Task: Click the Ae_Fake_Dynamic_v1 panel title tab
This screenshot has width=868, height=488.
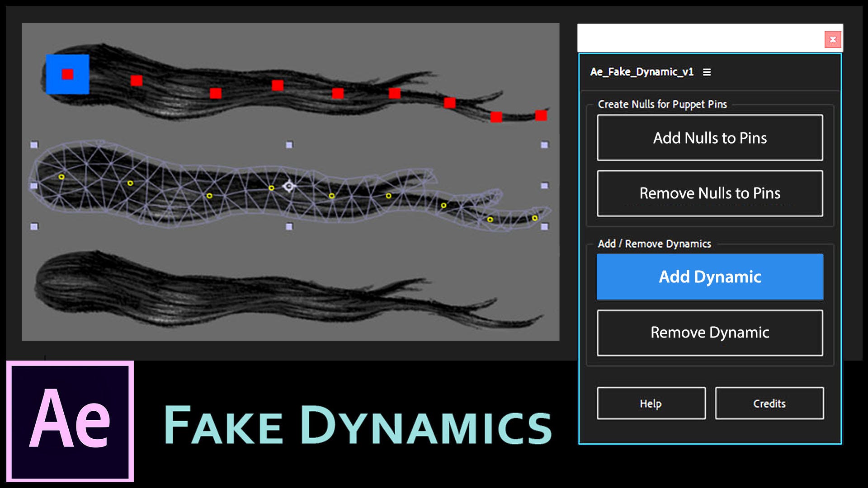Action: tap(642, 72)
